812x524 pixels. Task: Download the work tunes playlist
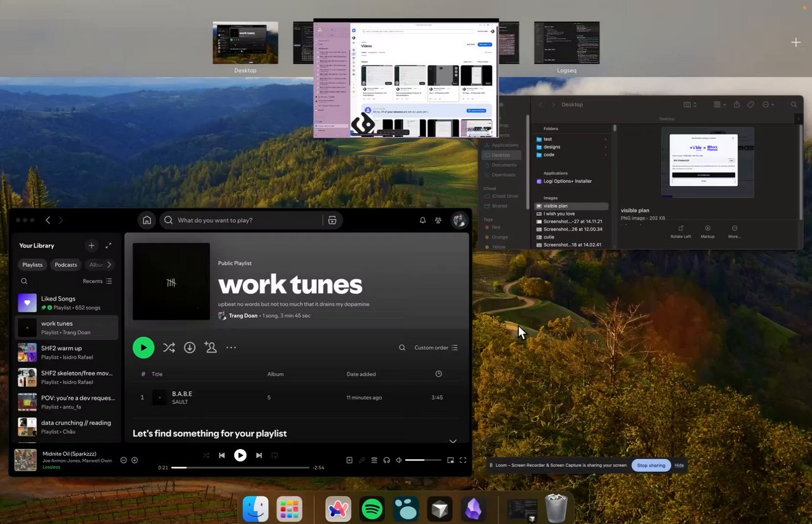click(190, 348)
